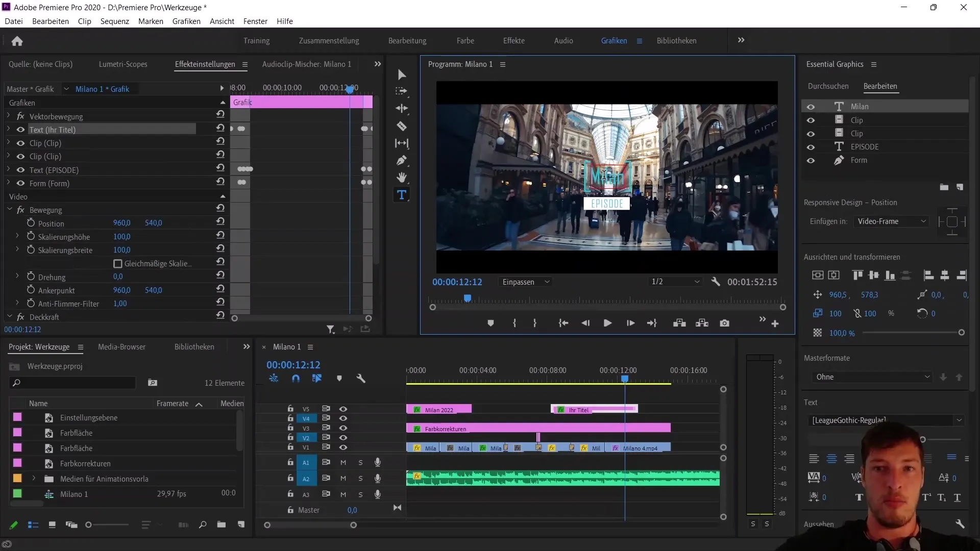The image size is (980, 551).
Task: Click the Slip tool icon
Action: [x=403, y=143]
